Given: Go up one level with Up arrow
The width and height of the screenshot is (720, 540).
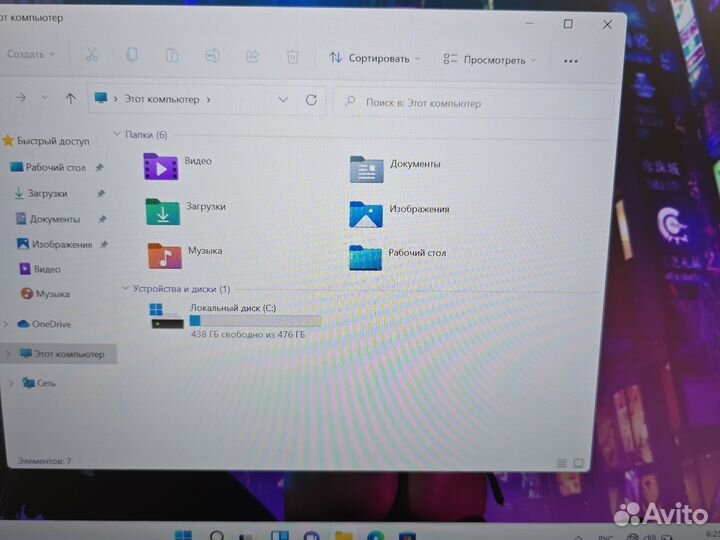Looking at the screenshot, I should (x=70, y=98).
